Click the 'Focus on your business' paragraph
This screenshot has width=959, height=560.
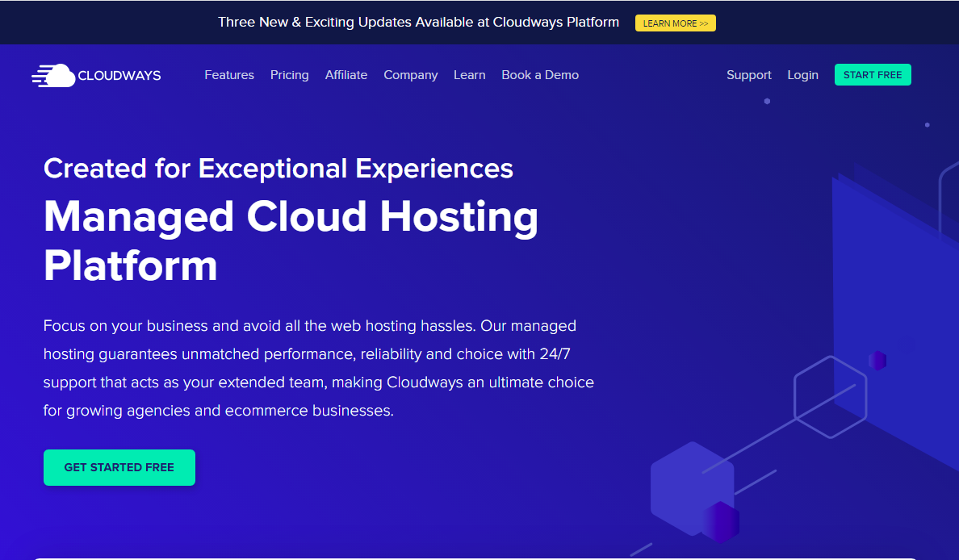pyautogui.click(x=319, y=368)
